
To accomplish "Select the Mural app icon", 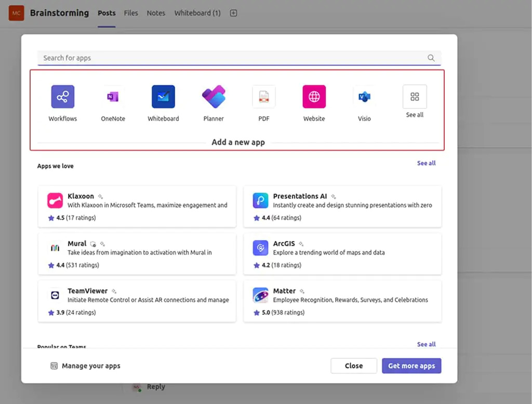I will [x=55, y=248].
